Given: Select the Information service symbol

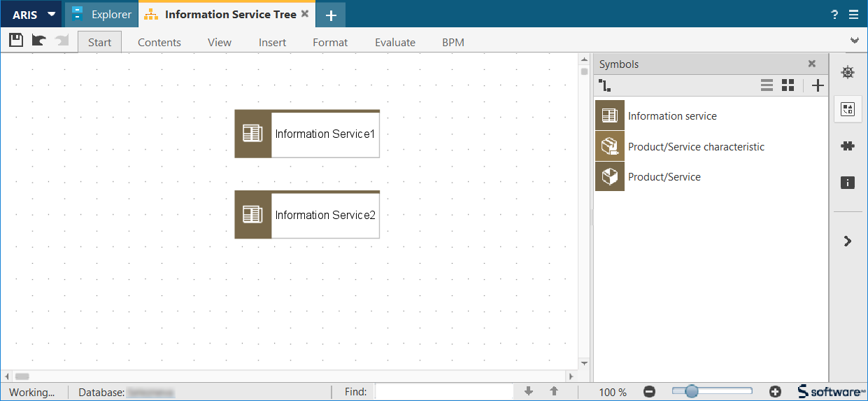Looking at the screenshot, I should pos(671,116).
